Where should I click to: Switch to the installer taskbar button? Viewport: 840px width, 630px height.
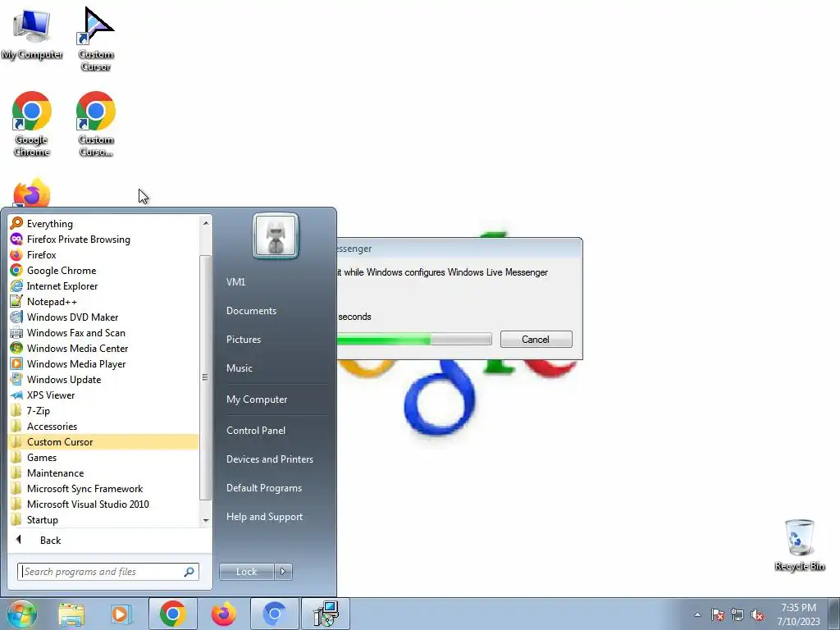click(x=326, y=614)
